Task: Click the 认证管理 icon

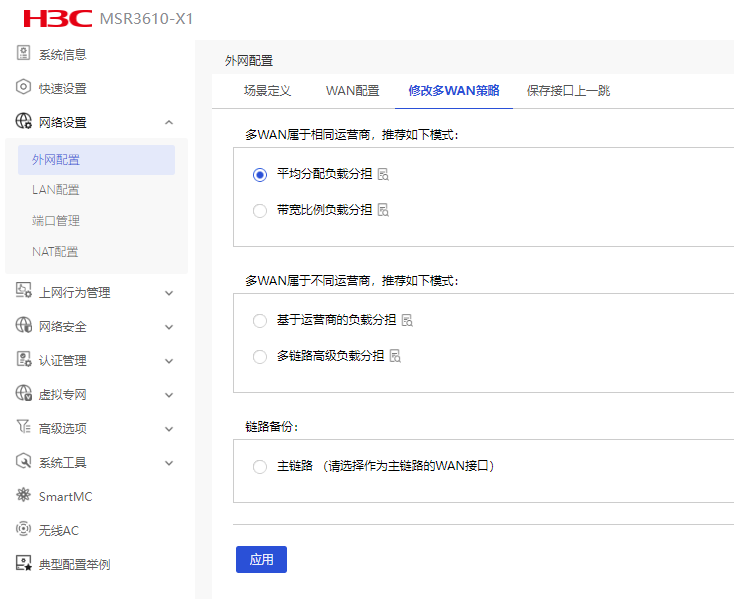Action: 23,359
